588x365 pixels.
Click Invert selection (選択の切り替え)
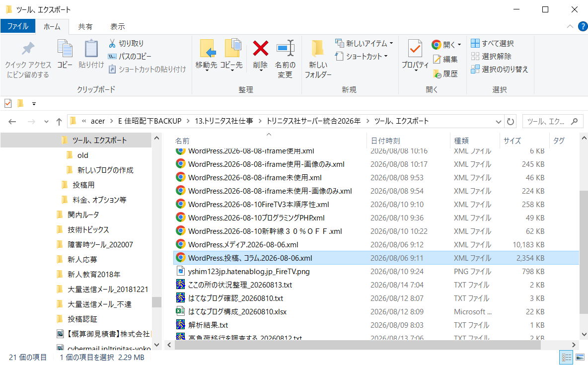(x=500, y=69)
